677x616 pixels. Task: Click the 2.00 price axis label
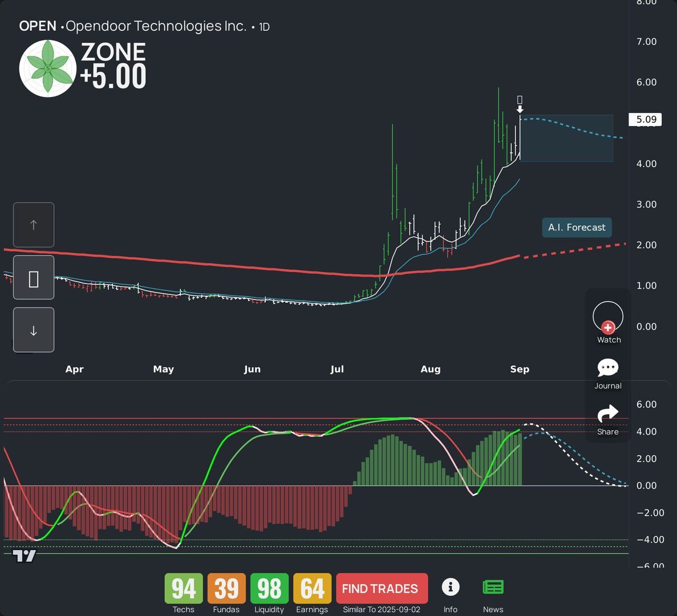click(x=646, y=245)
